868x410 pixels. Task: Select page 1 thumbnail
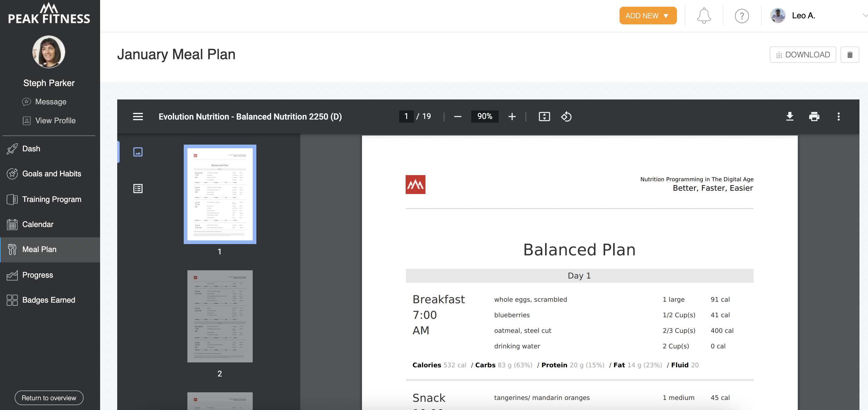(x=220, y=194)
